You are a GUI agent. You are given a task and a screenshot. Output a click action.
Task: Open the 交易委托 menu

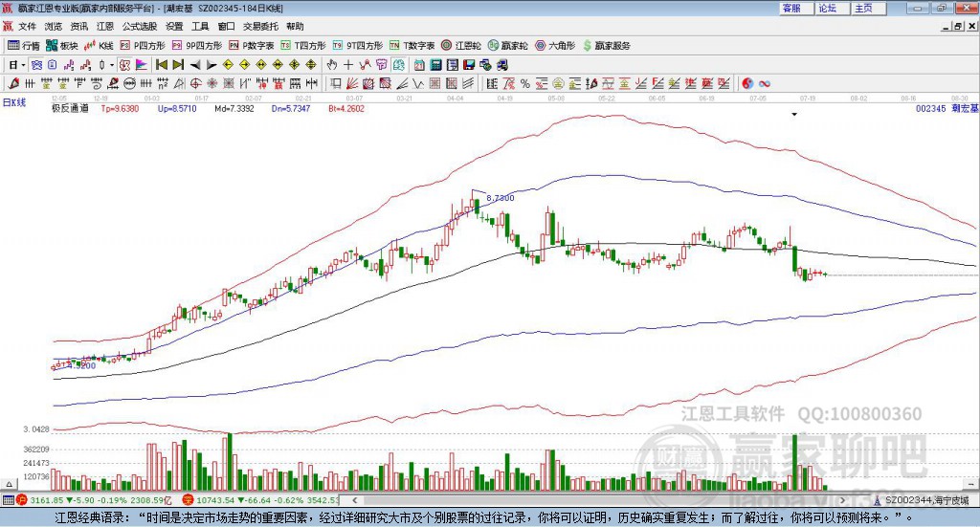coord(260,26)
